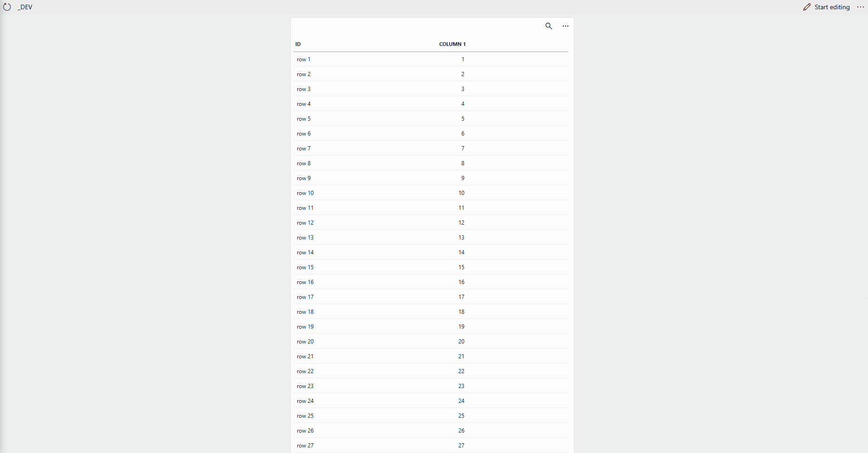Open the table's three-dot options menu

[x=565, y=26]
